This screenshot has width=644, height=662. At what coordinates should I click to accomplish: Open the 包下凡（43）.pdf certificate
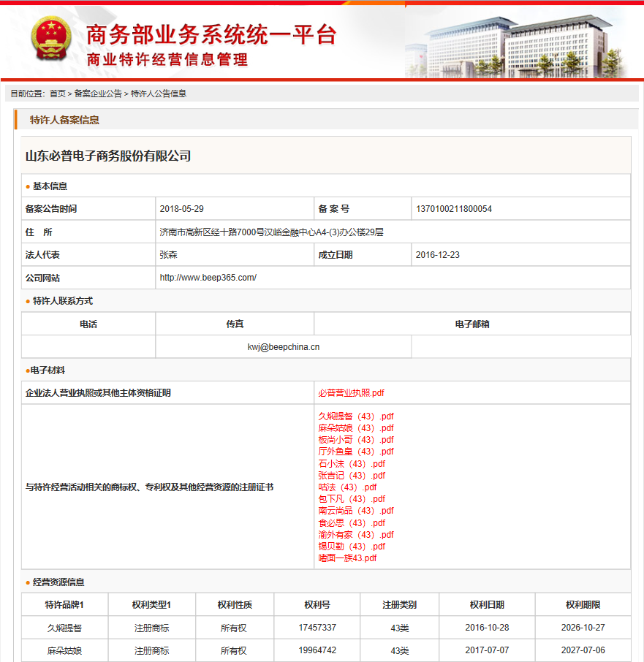352,499
